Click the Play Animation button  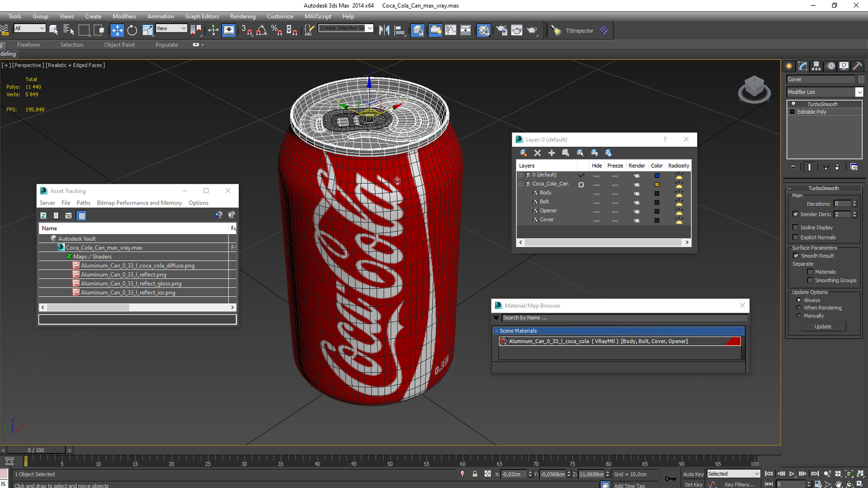[792, 474]
